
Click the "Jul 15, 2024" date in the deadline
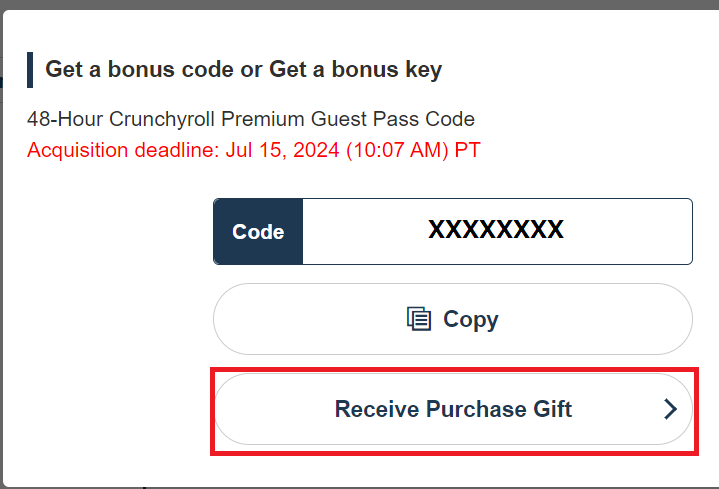(282, 150)
